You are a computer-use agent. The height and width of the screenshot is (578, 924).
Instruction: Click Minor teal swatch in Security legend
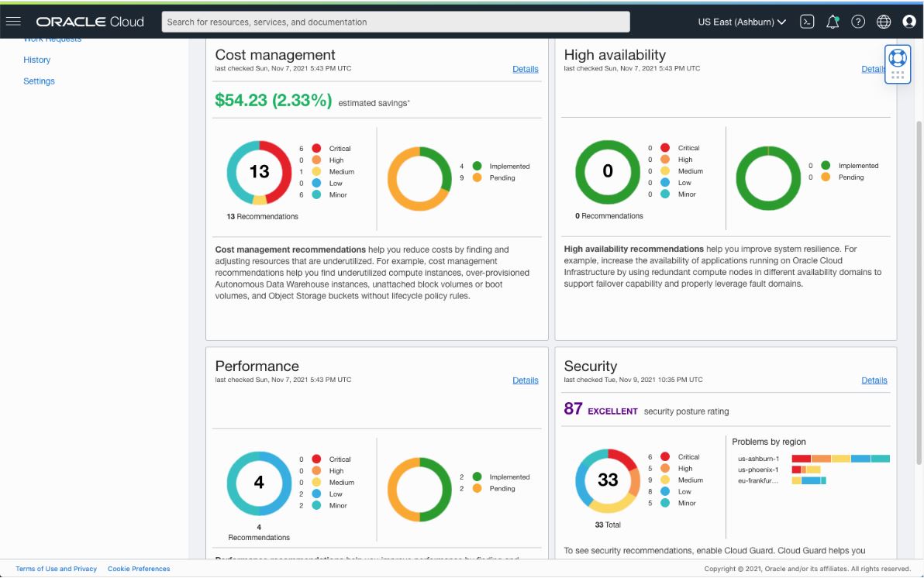[x=665, y=503]
